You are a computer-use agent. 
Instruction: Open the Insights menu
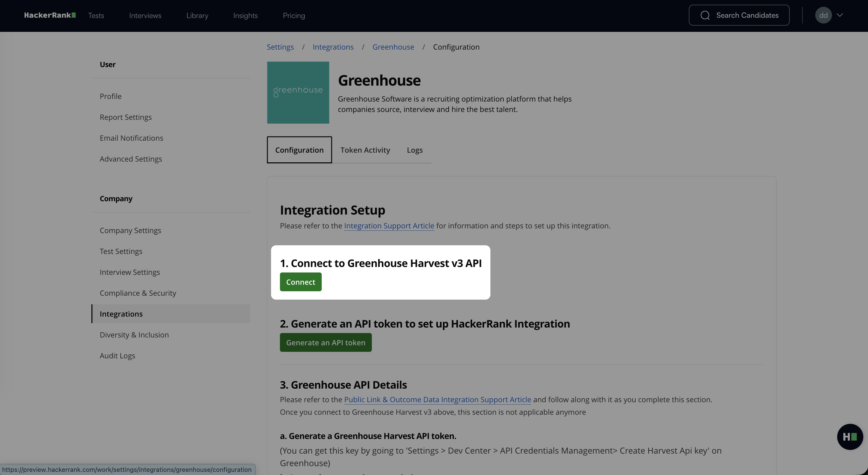click(245, 15)
